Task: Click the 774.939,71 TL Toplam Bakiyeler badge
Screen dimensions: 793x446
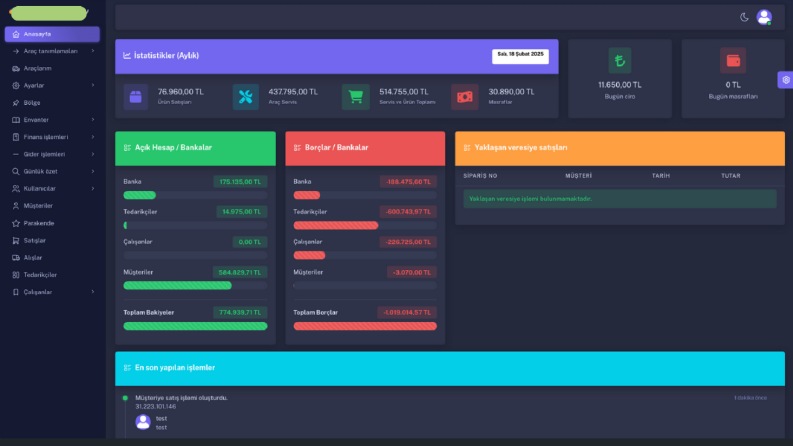Action: click(240, 313)
